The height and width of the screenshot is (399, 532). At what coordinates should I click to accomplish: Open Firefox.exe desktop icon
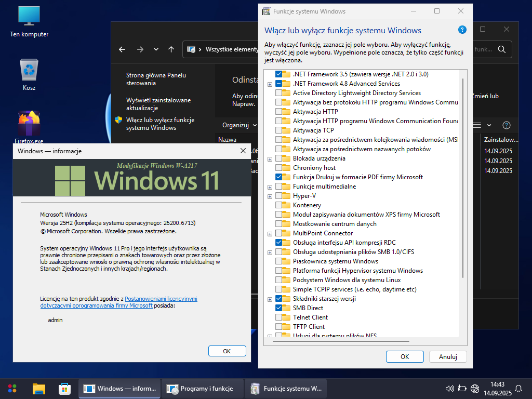[29, 124]
